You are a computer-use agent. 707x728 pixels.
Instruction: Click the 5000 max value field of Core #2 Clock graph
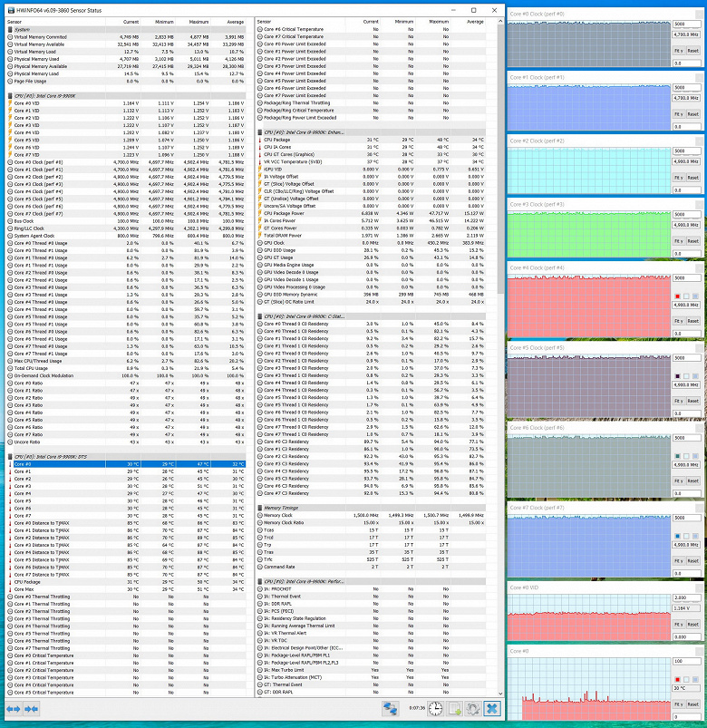[686, 150]
